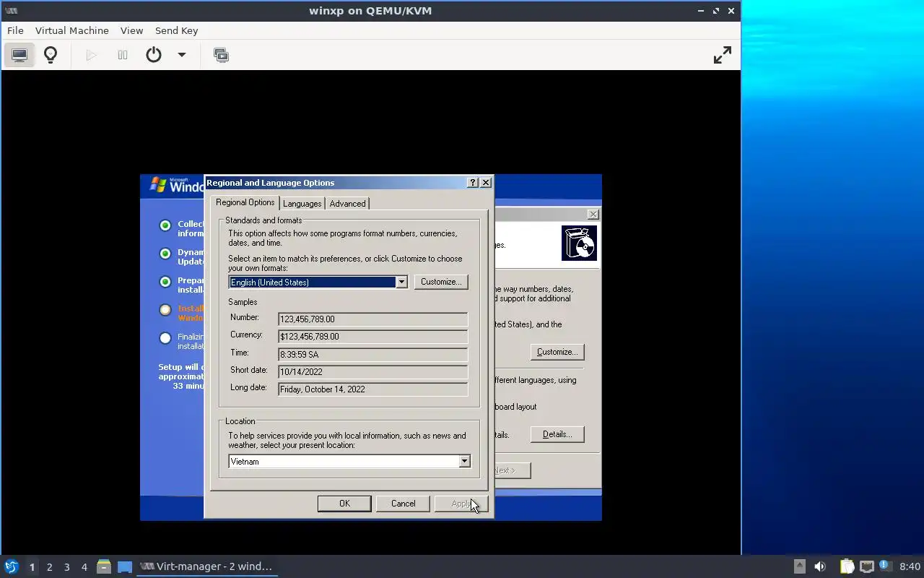This screenshot has height=578, width=924.
Task: Switch to the Languages tab
Action: [302, 204]
